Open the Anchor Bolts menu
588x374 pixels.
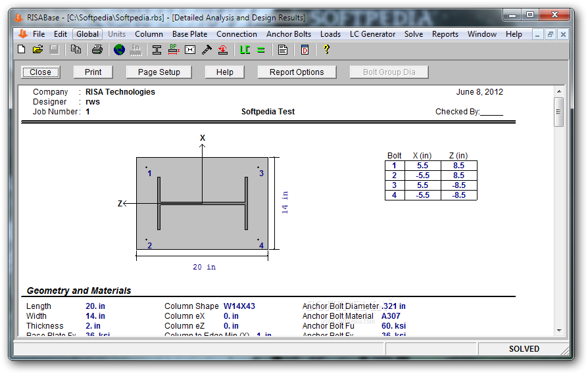tap(289, 34)
